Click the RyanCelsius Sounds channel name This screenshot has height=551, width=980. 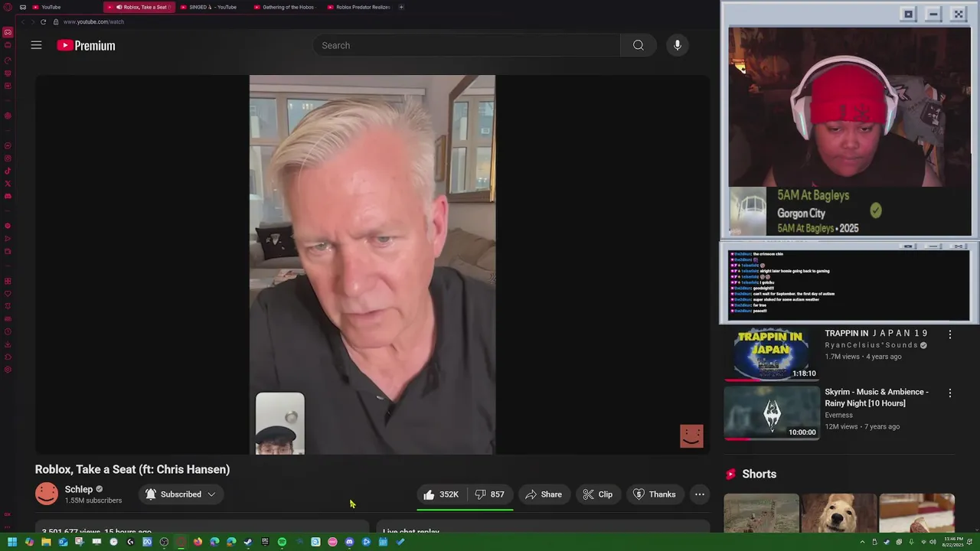point(871,345)
